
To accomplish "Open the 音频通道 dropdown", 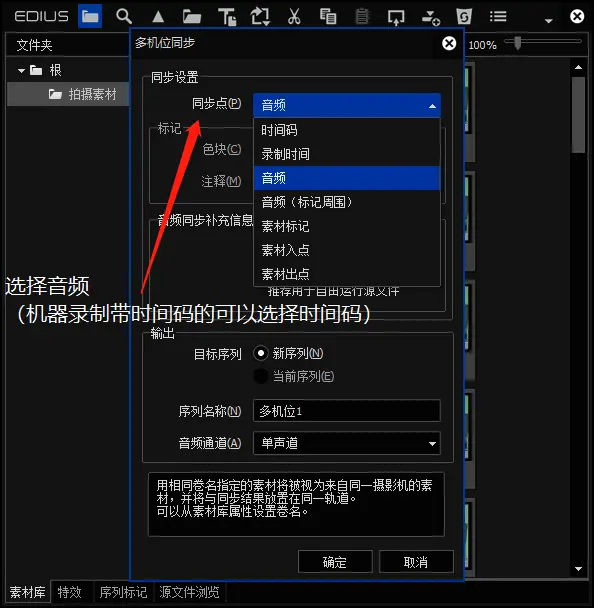I will point(347,443).
